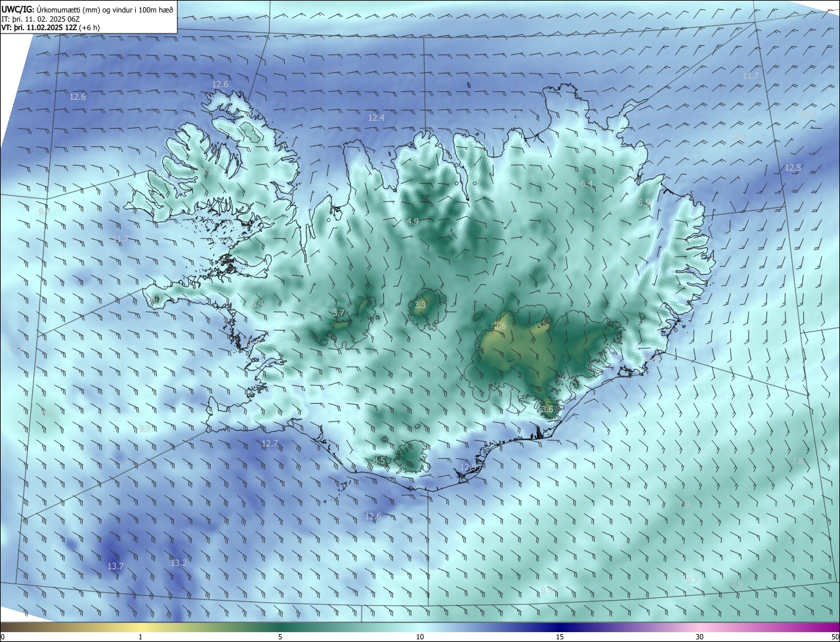Click the 'IT: þri. 11. 02. 2025 06Z' line
This screenshot has height=642, width=840.
click(40, 19)
